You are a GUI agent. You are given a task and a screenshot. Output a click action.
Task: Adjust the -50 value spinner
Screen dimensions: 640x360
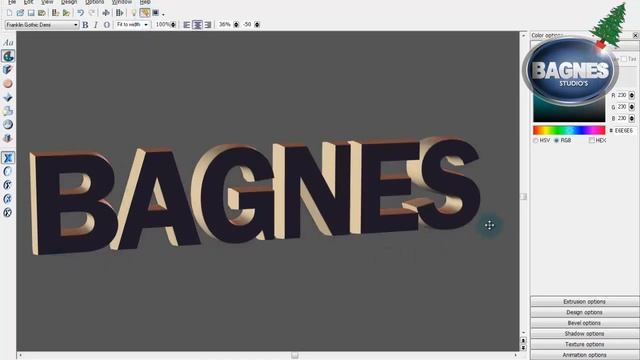pos(257,25)
